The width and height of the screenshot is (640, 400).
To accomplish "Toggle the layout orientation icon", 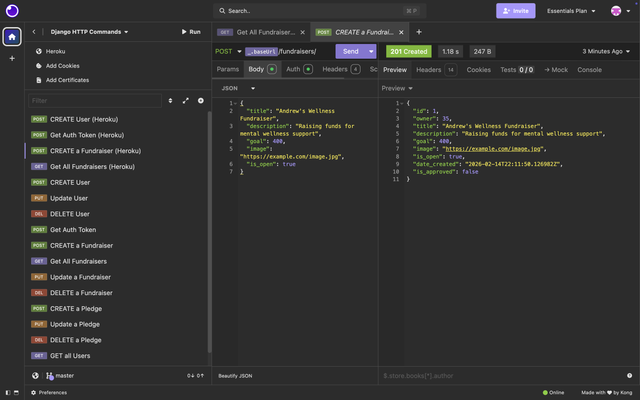I will 16,393.
